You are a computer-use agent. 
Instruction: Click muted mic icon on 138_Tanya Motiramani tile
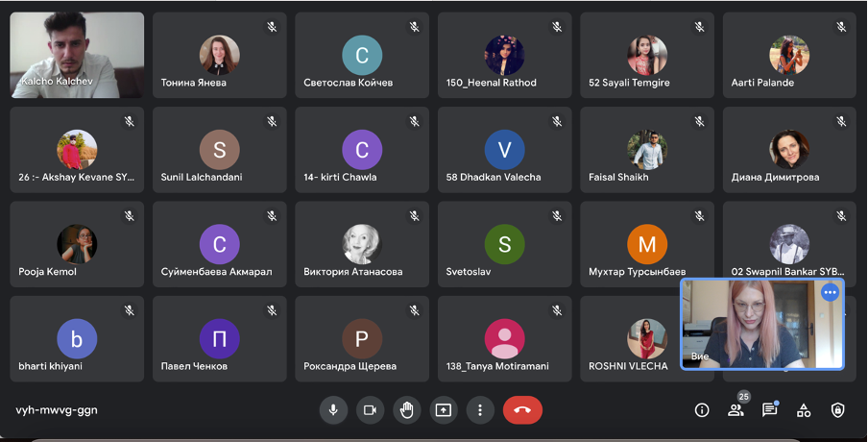557,310
